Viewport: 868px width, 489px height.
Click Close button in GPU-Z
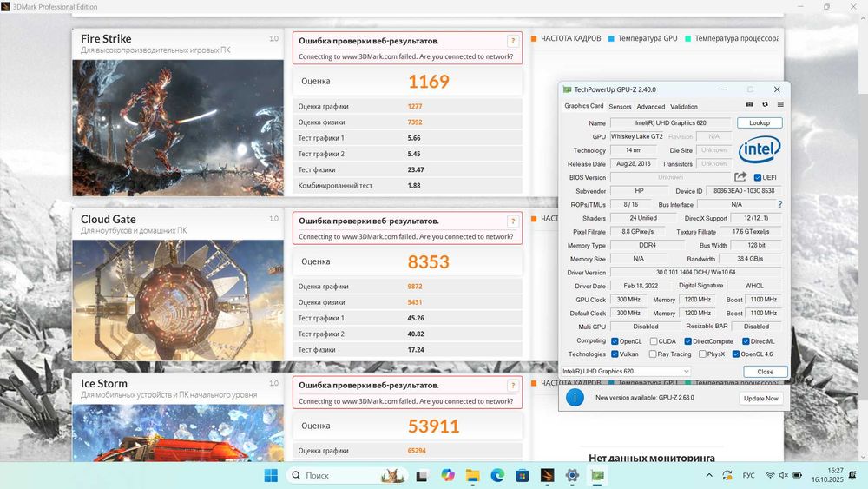[765, 372]
